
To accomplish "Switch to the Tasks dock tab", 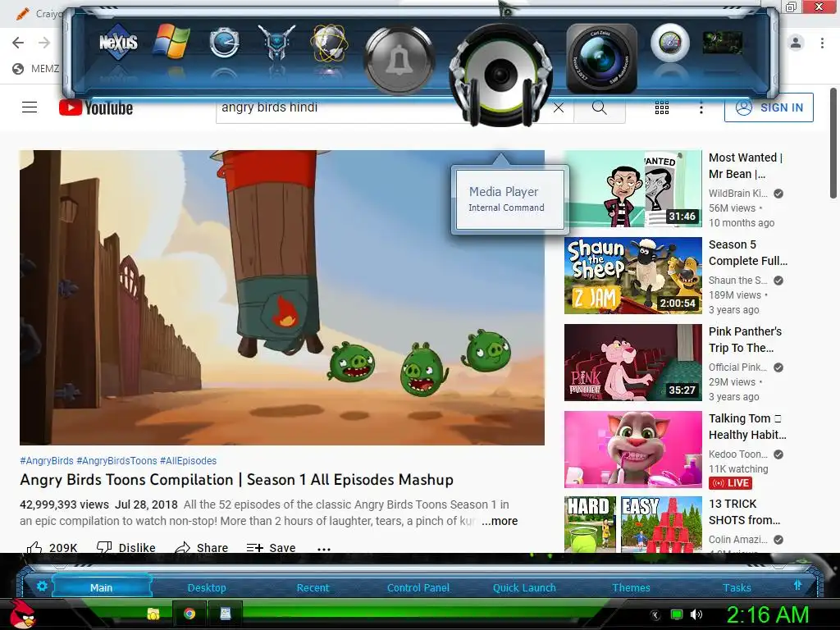I will tap(737, 587).
